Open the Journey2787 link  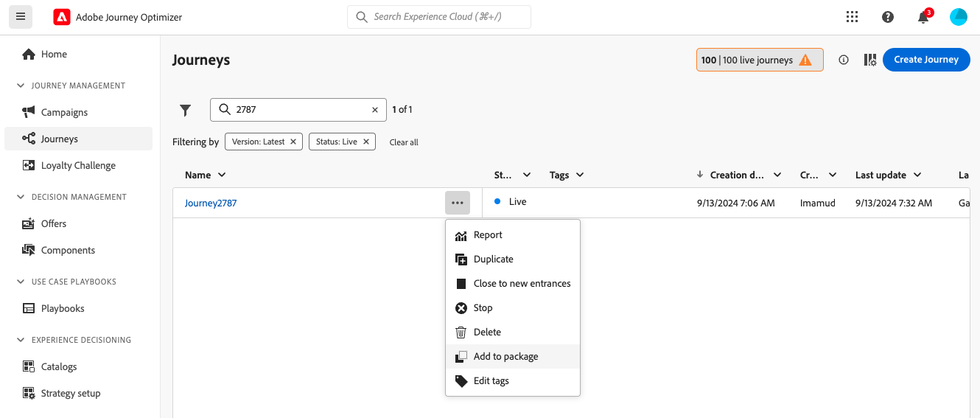coord(211,203)
